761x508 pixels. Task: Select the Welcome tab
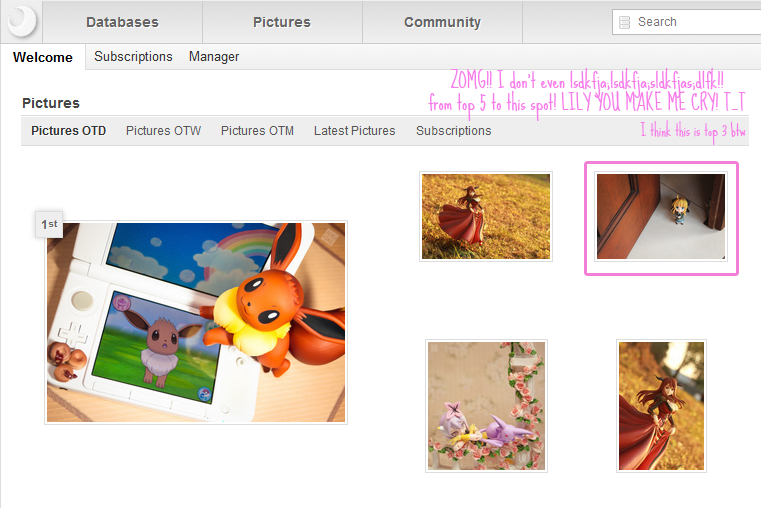pyautogui.click(x=43, y=57)
